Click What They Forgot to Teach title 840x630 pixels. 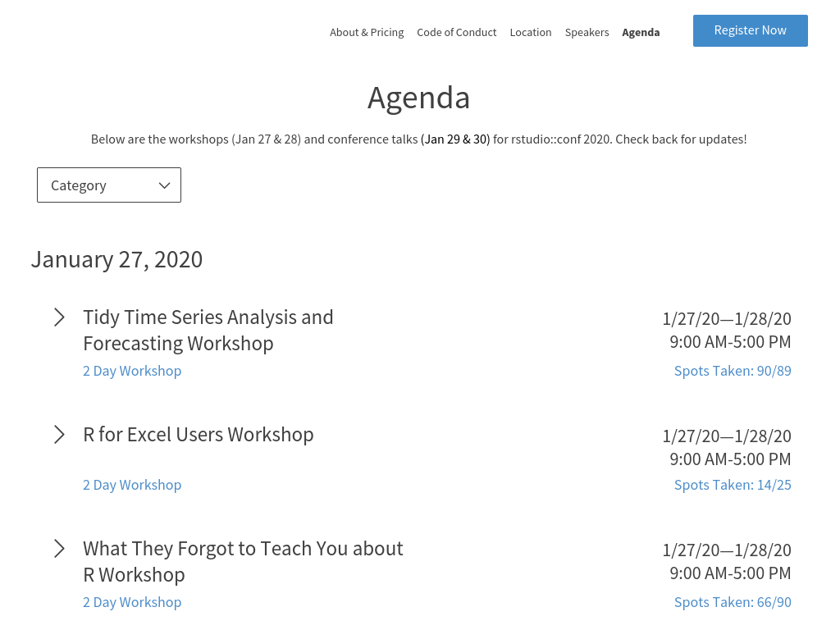pyautogui.click(x=243, y=561)
